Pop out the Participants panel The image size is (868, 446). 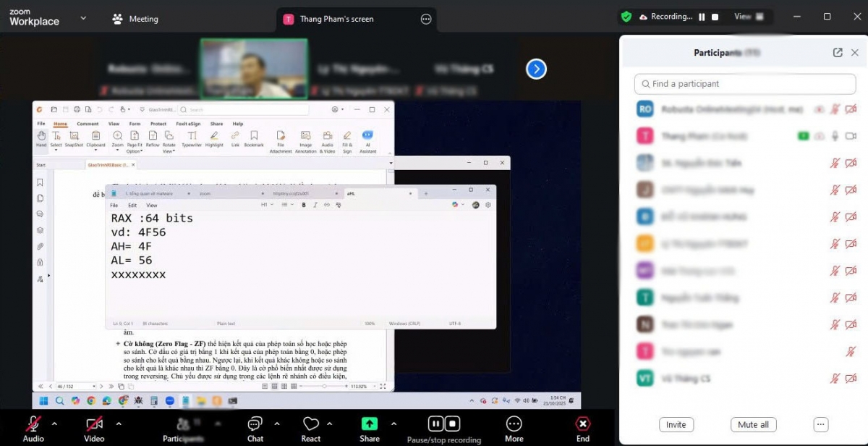tap(838, 53)
